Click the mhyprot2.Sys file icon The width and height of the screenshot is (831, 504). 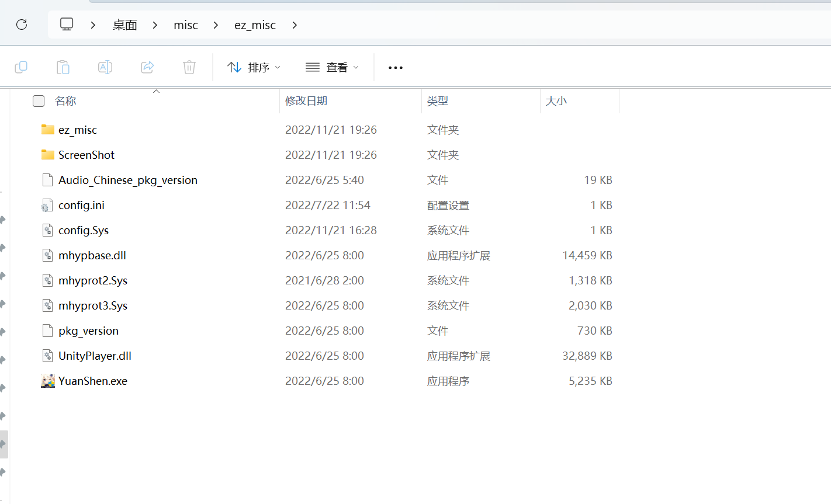(x=48, y=280)
